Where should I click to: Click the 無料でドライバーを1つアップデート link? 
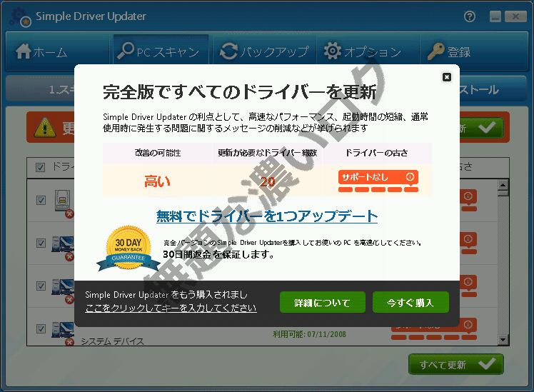(267, 216)
